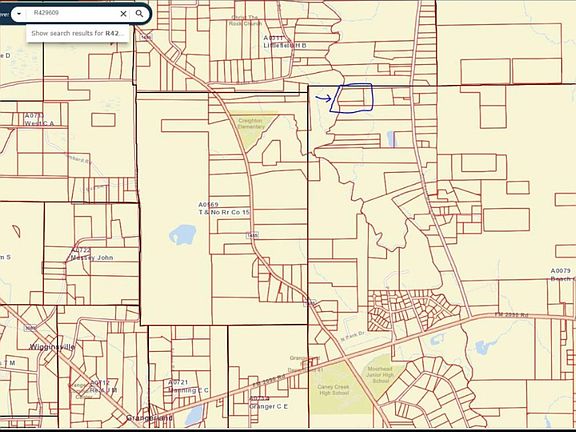Click the A0721 Manning C C label
Image resolution: width=576 pixels, height=432 pixels.
pos(188,386)
